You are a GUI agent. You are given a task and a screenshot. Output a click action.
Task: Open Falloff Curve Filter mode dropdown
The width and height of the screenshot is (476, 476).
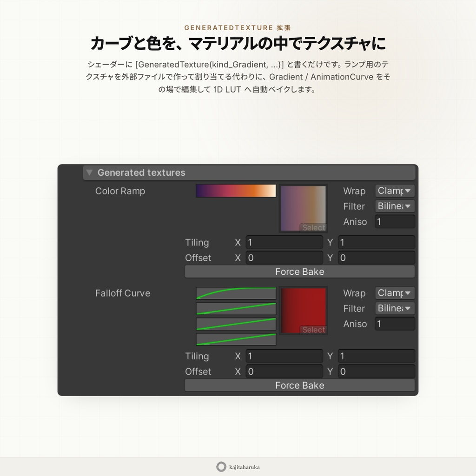[395, 308]
